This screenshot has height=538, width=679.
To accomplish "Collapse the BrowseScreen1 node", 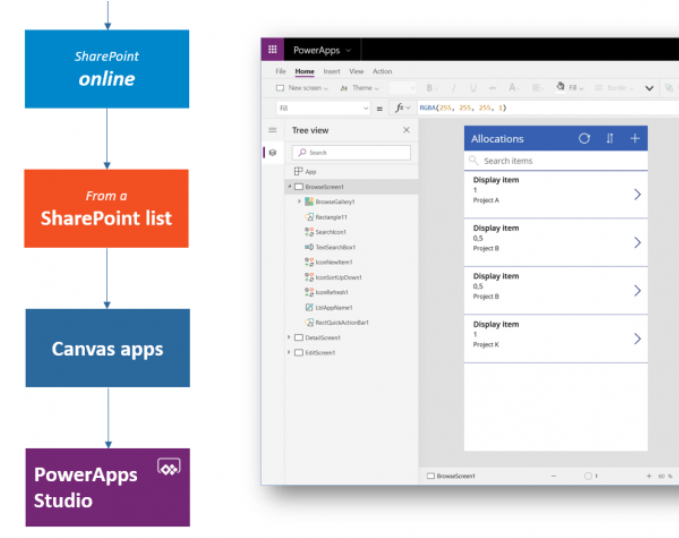I will pyautogui.click(x=289, y=187).
